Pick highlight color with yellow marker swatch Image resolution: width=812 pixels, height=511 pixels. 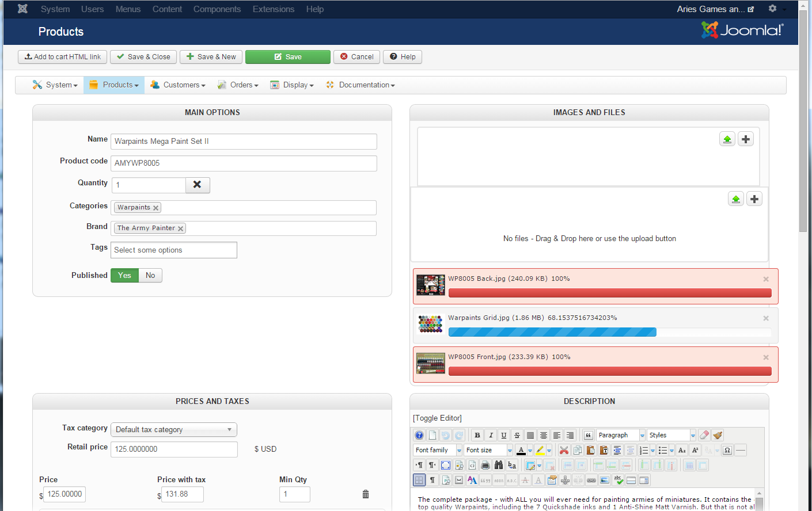(x=540, y=450)
